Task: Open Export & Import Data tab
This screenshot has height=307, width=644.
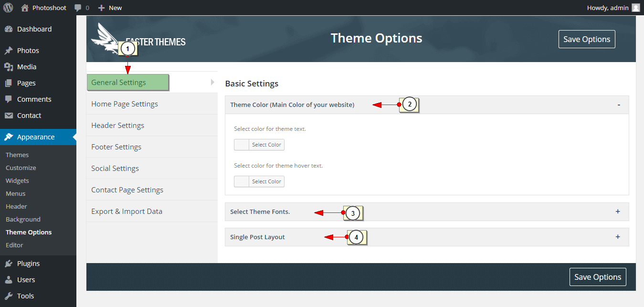Action: (x=152, y=212)
